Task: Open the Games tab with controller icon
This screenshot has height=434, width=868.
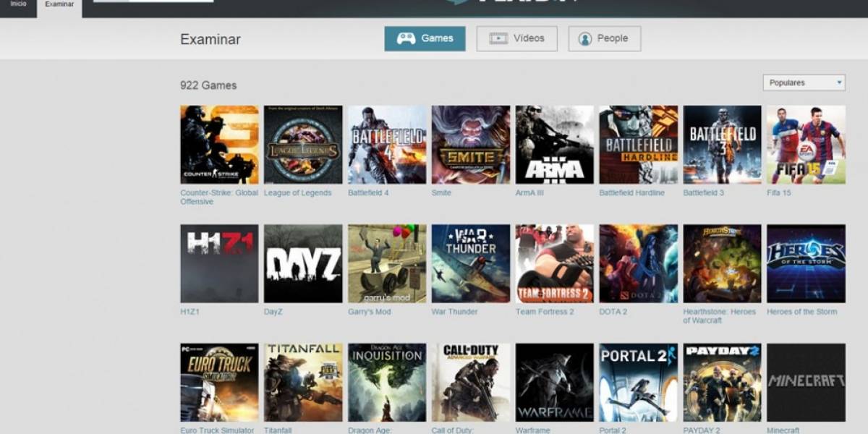Action: [x=425, y=38]
